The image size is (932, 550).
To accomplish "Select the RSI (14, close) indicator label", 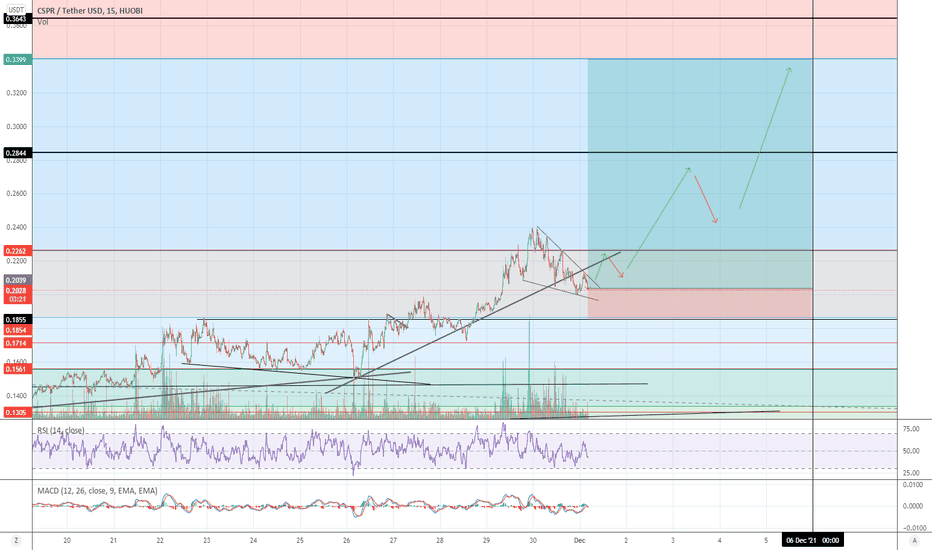I will [61, 430].
